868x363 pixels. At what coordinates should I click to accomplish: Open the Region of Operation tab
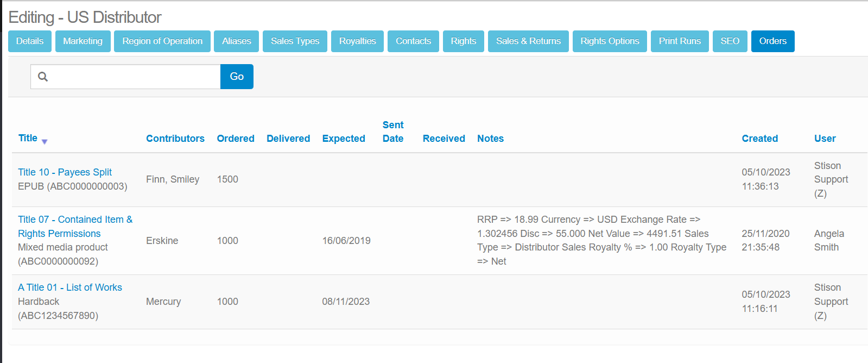(162, 41)
